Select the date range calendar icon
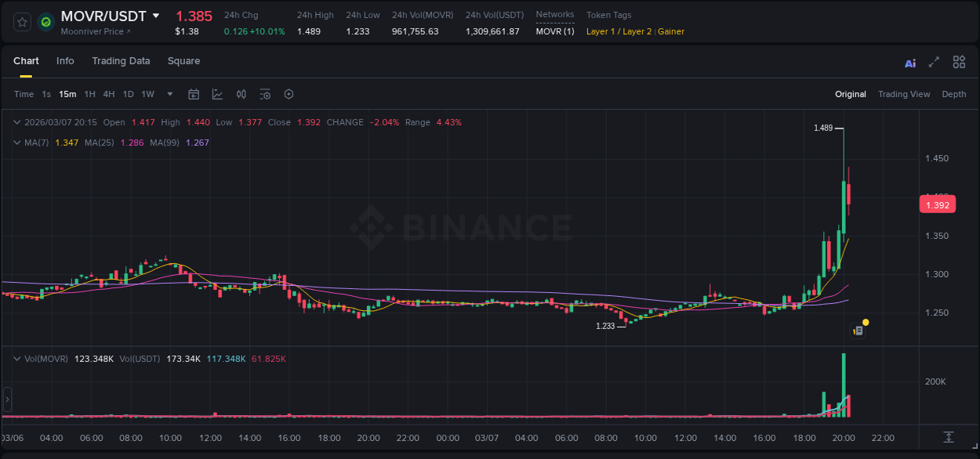 (x=194, y=94)
